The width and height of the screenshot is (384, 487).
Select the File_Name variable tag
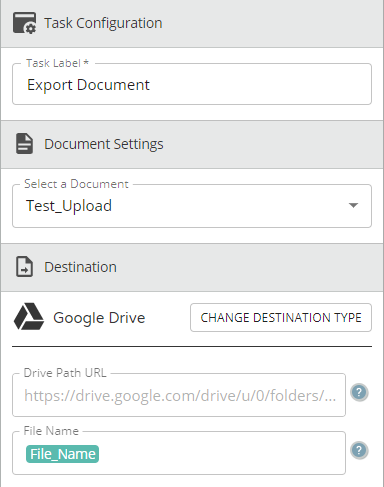tap(62, 454)
